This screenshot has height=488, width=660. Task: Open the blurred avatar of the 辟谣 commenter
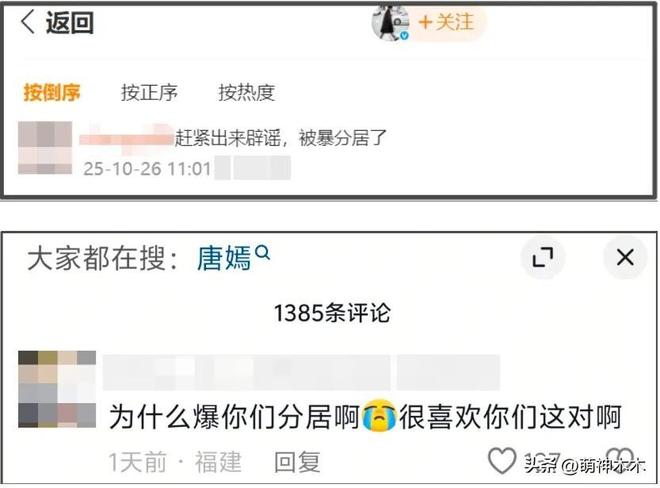click(45, 148)
